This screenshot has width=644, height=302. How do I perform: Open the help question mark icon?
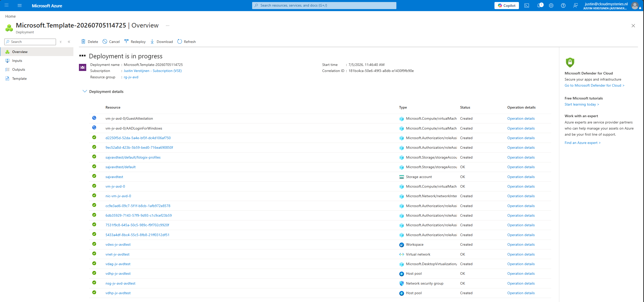pos(563,6)
